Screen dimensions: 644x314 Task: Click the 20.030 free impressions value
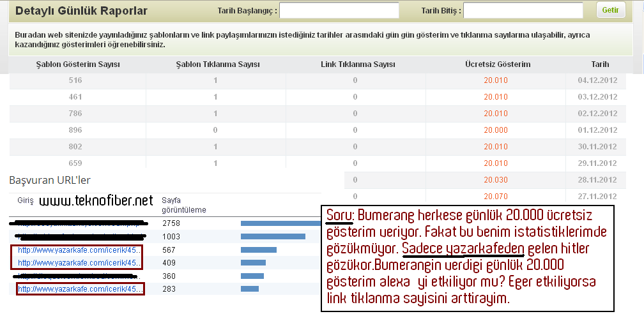pos(496,180)
